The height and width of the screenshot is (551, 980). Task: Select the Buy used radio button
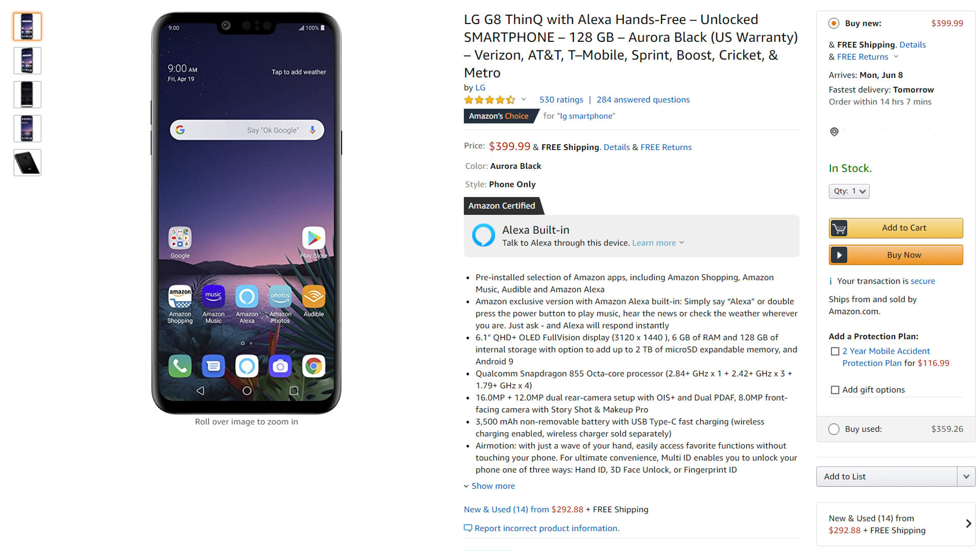834,429
